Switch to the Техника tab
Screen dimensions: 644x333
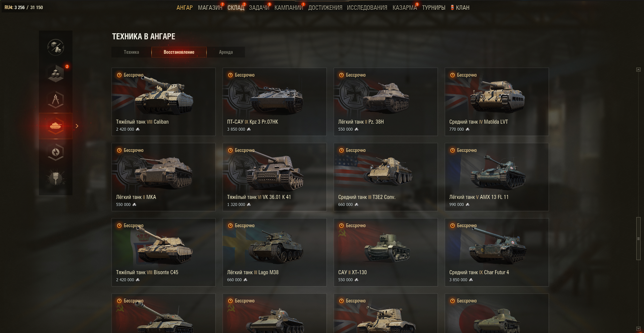click(131, 52)
